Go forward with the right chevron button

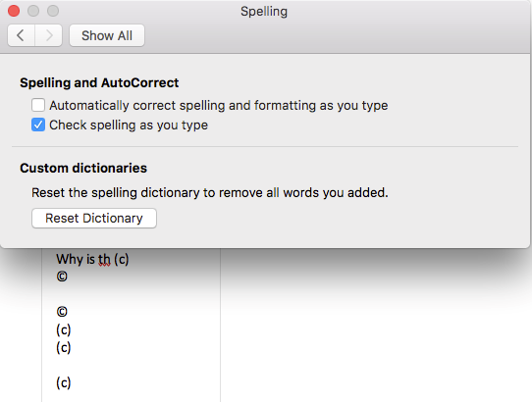(x=48, y=35)
